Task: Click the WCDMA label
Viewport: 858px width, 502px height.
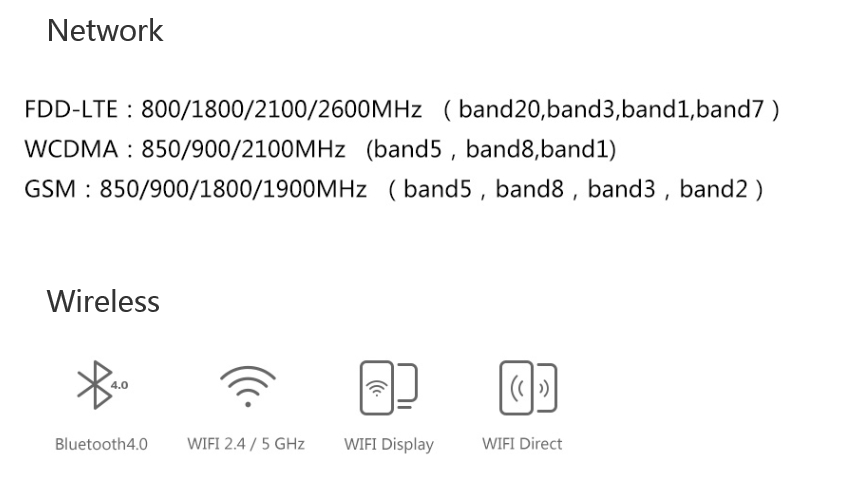Action: tap(71, 149)
